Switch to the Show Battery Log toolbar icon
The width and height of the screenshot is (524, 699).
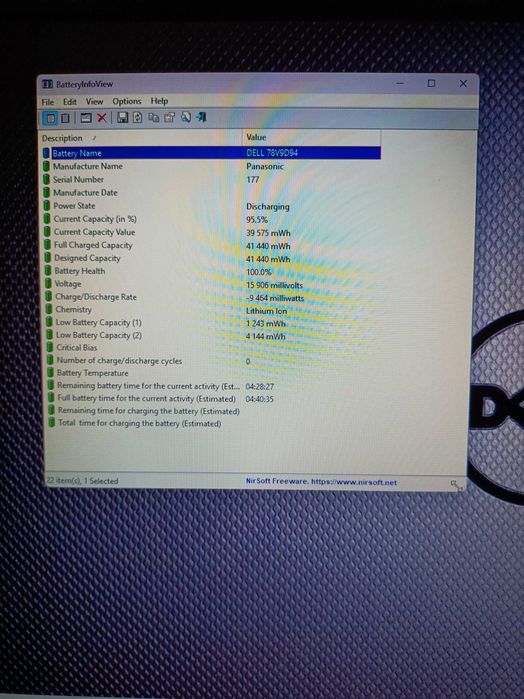[x=65, y=118]
